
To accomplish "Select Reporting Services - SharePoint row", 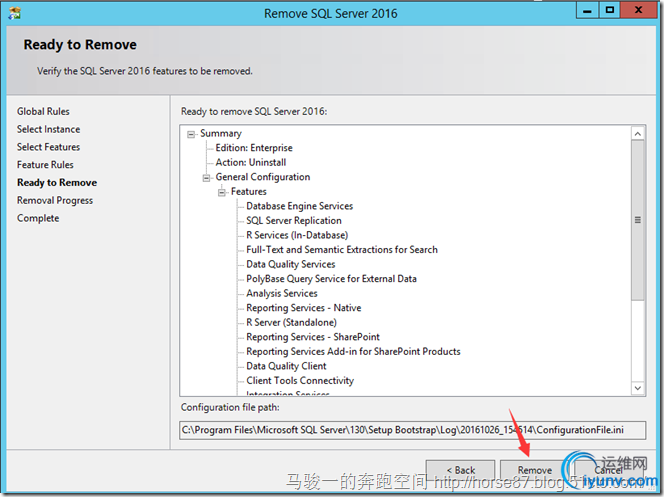I will click(313, 337).
